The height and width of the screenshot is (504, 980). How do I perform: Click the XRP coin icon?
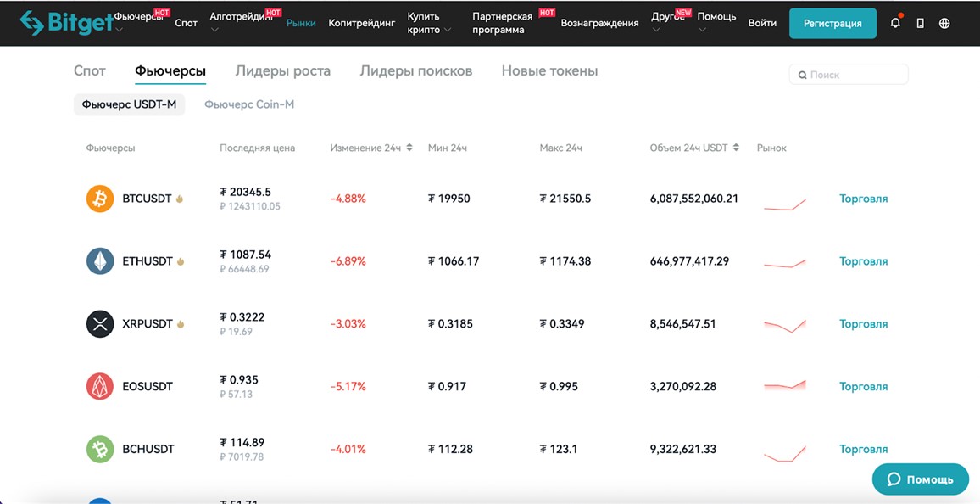[100, 324]
